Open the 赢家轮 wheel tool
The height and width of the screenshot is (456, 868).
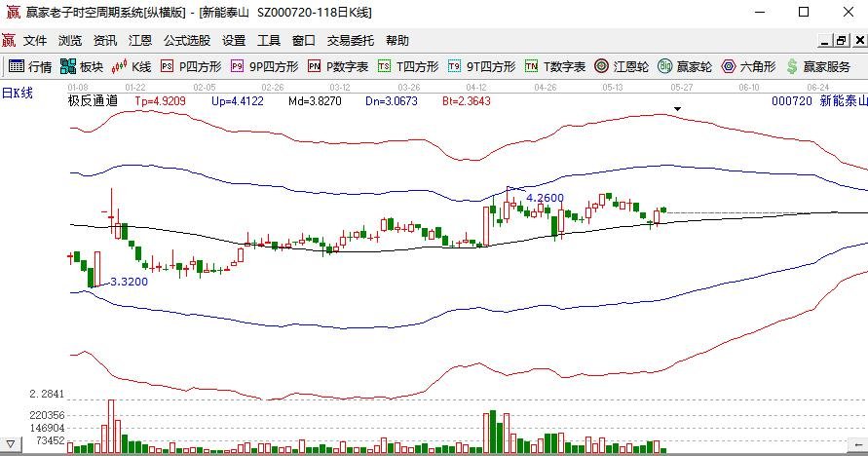point(685,67)
